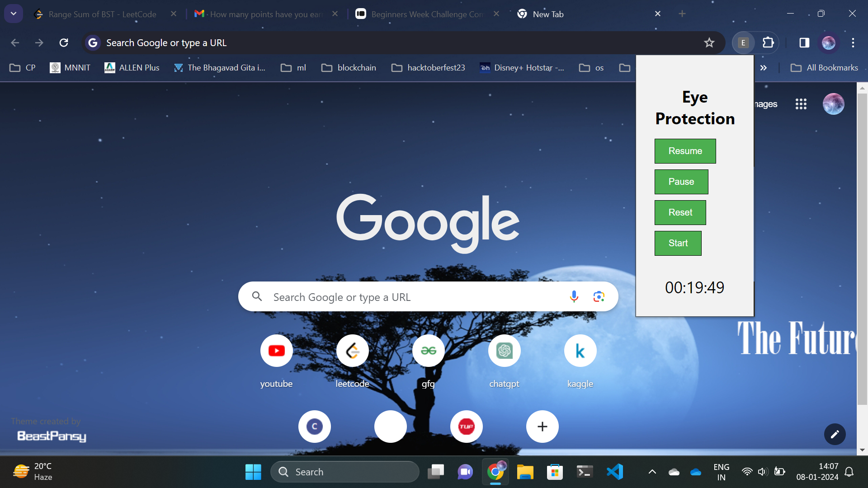Open the Google apps grid

801,104
